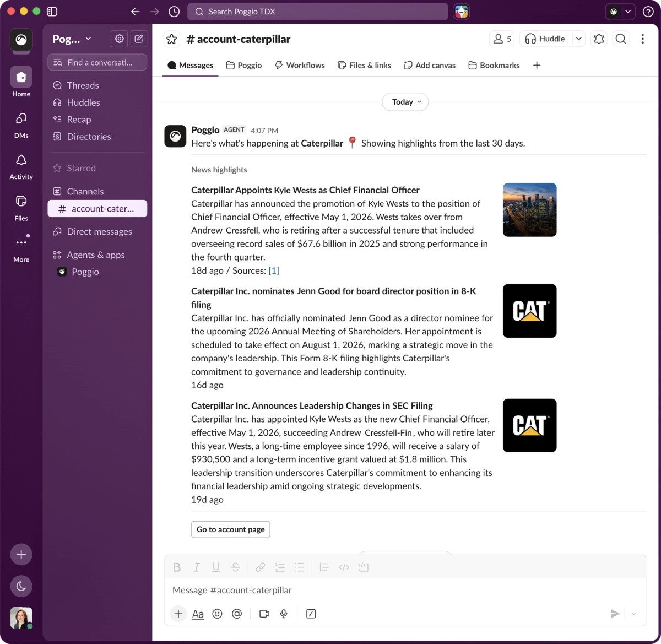The image size is (661, 644).
Task: Toggle italic formatting
Action: (197, 567)
